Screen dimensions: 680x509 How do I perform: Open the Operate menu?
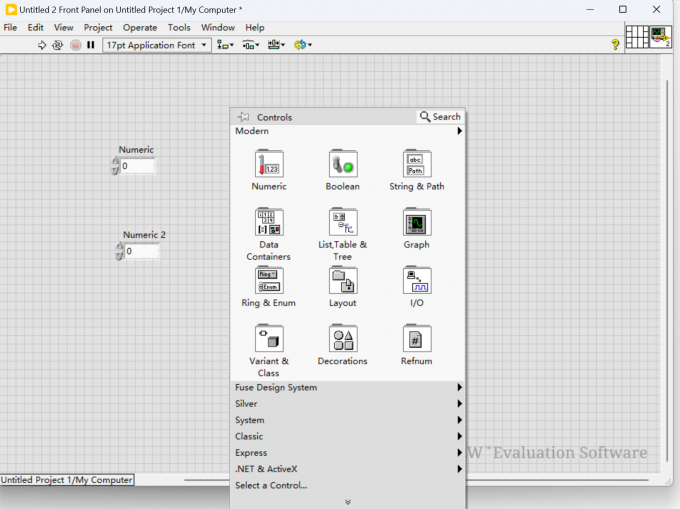(x=140, y=27)
